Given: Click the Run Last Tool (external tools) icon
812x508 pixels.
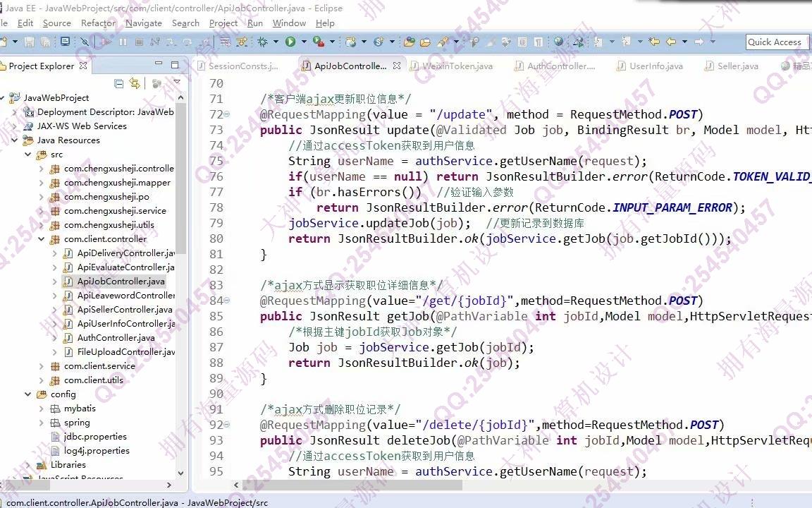Looking at the screenshot, I should pos(318,42).
